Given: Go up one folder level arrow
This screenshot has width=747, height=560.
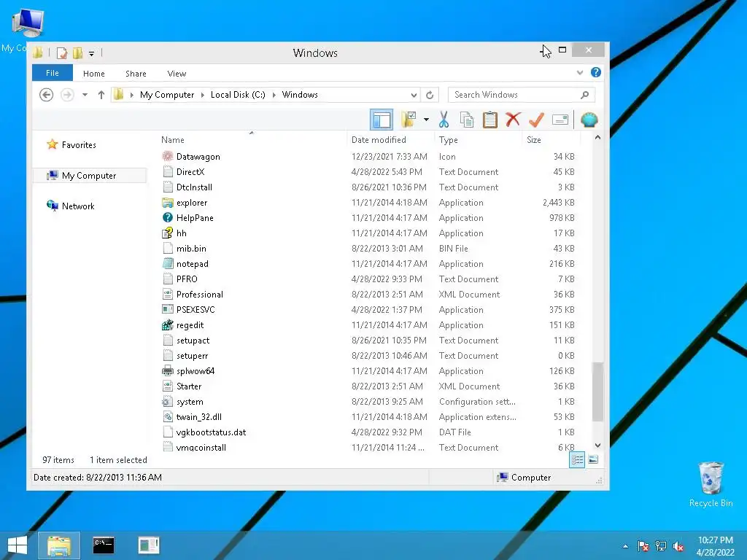Looking at the screenshot, I should [101, 95].
